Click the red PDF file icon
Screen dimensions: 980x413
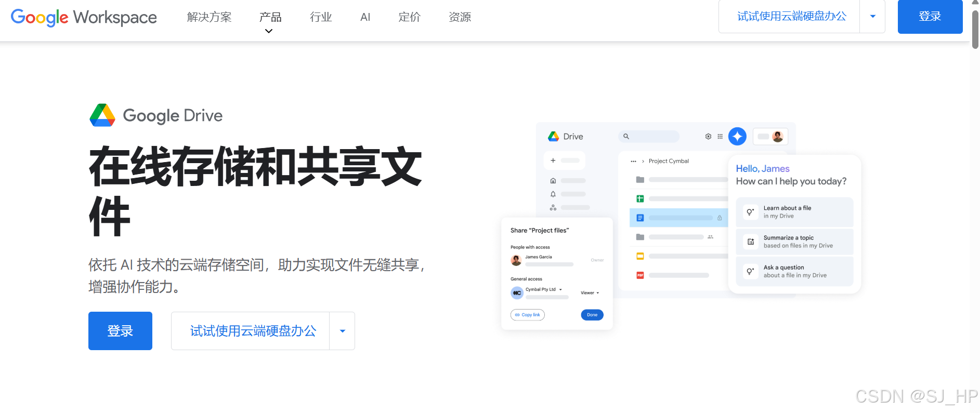pyautogui.click(x=640, y=275)
